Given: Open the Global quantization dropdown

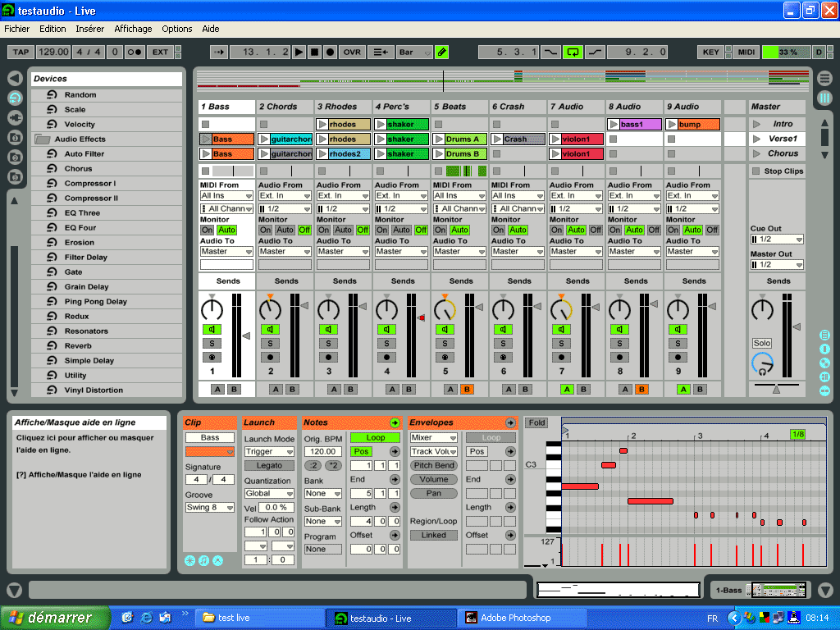Looking at the screenshot, I should click(269, 492).
